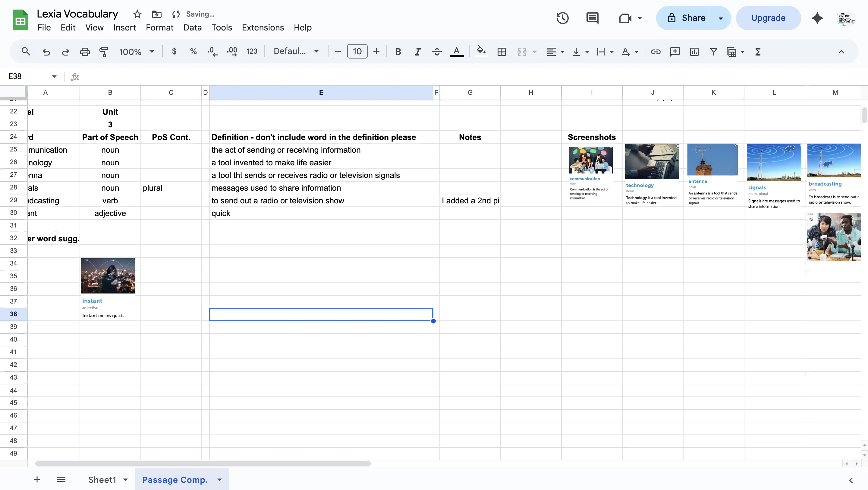Click the Share button

(x=689, y=18)
